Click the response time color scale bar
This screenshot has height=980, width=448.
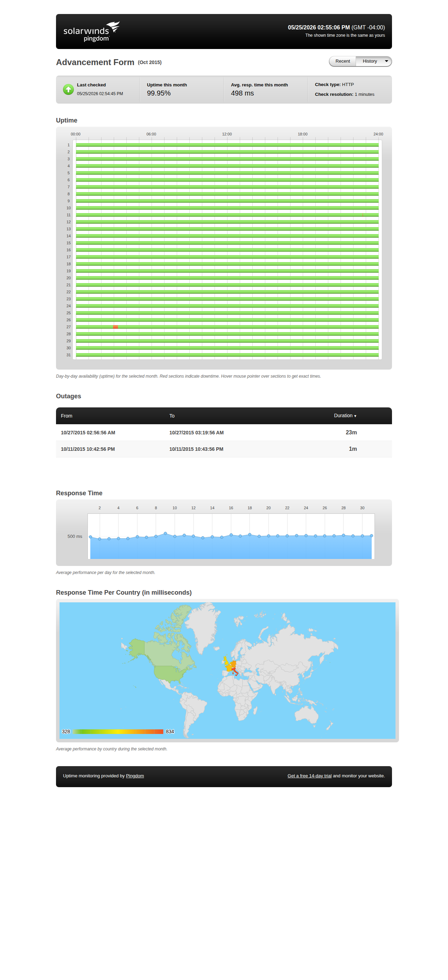(118, 731)
